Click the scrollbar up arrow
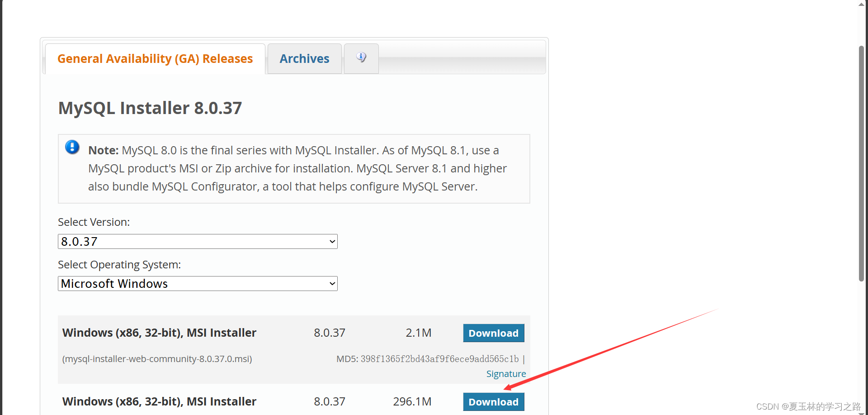Screen dimensions: 868x415 pyautogui.click(x=862, y=4)
